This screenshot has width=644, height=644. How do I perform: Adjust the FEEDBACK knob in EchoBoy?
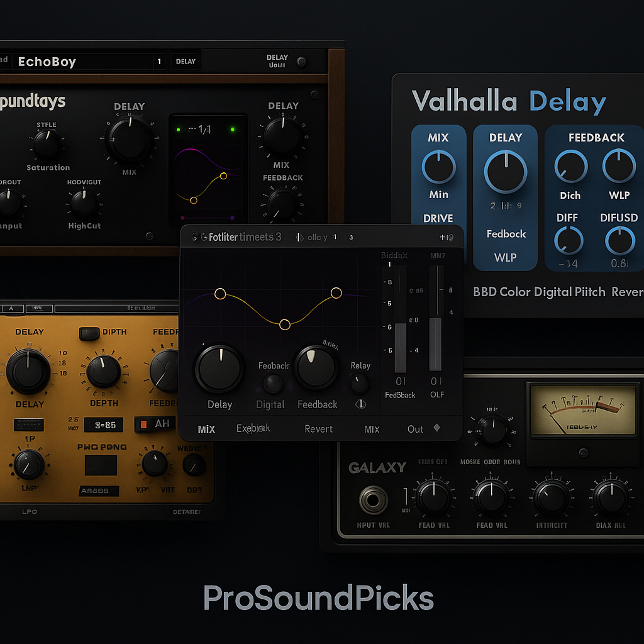(282, 204)
